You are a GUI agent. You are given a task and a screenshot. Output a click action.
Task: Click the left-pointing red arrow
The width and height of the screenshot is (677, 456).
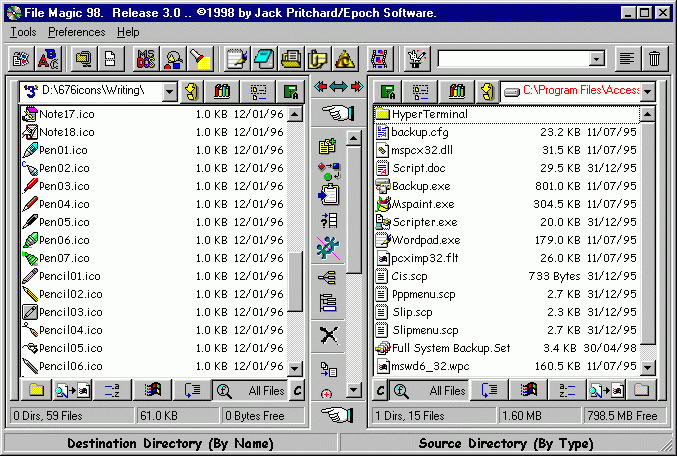point(320,87)
